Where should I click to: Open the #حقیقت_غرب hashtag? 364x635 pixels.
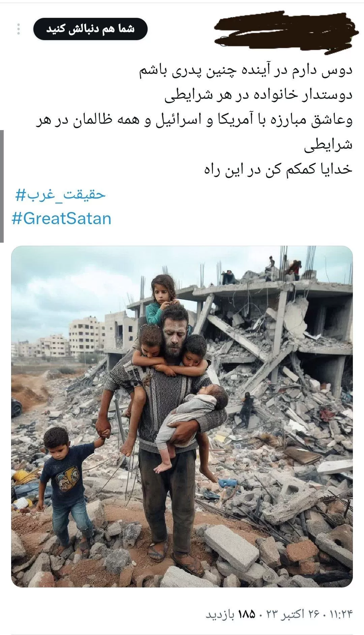pos(61,195)
